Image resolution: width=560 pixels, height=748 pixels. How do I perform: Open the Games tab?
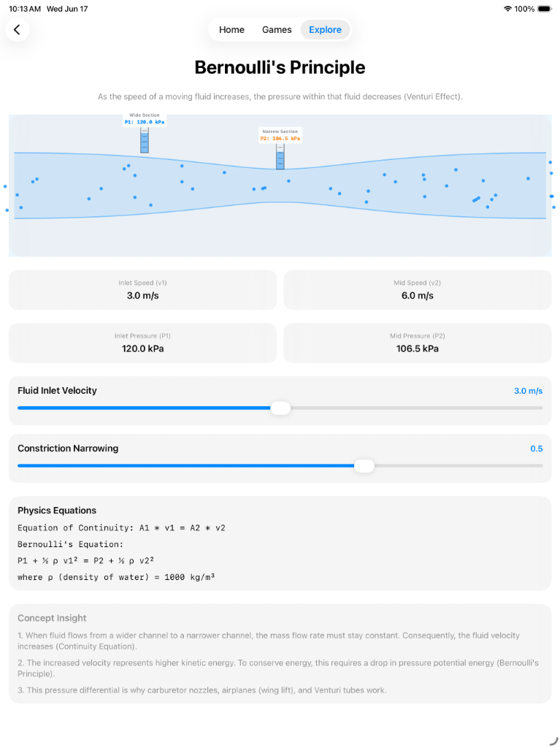277,29
